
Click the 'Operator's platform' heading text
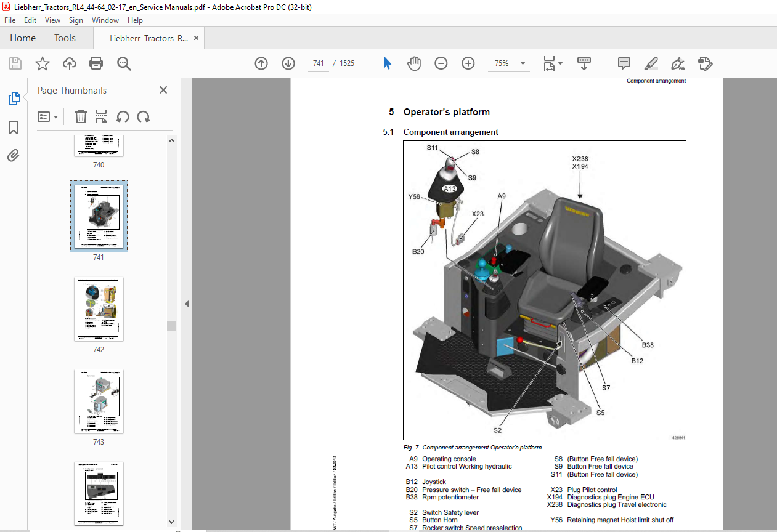pyautogui.click(x=446, y=112)
